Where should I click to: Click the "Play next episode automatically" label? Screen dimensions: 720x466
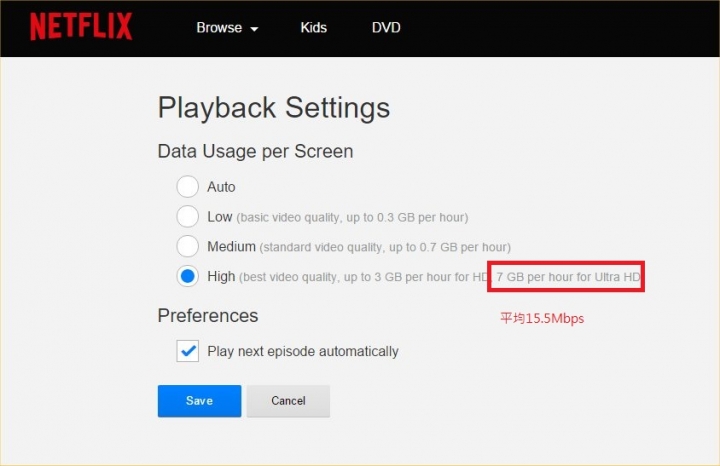click(303, 351)
